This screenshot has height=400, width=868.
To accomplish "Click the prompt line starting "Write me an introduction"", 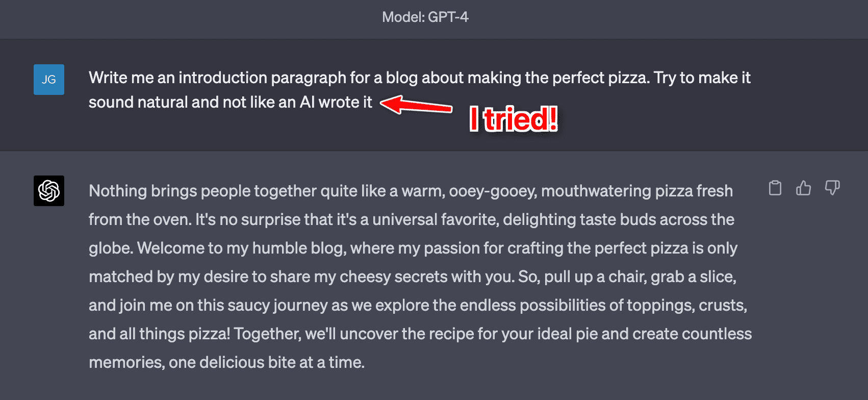I will (419, 78).
